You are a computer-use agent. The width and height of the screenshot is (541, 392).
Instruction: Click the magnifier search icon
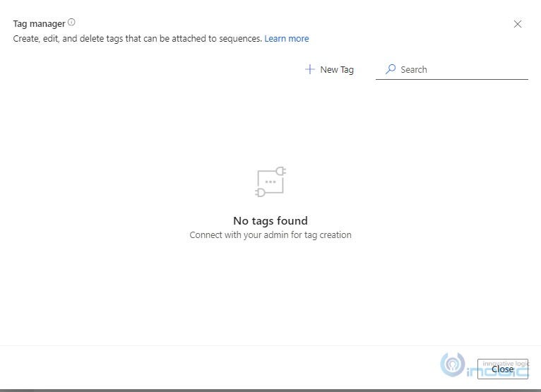pos(391,69)
